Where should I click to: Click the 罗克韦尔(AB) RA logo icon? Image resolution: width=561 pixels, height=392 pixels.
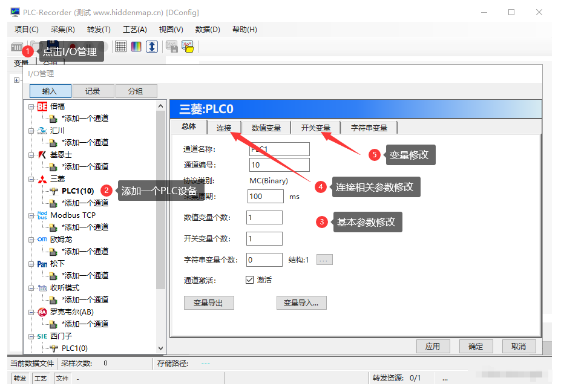coord(42,312)
